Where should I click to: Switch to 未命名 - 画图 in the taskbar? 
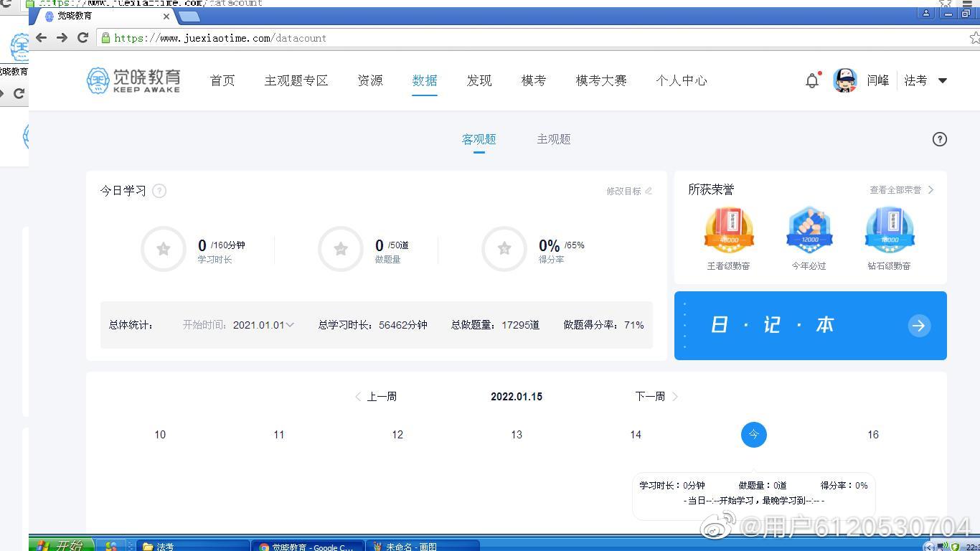(x=422, y=546)
